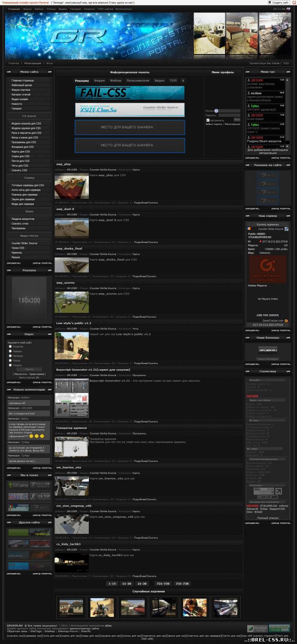Screen dimensions: 297x644
Task: Open «Новости» in the top navigation
Action: click(x=89, y=9)
